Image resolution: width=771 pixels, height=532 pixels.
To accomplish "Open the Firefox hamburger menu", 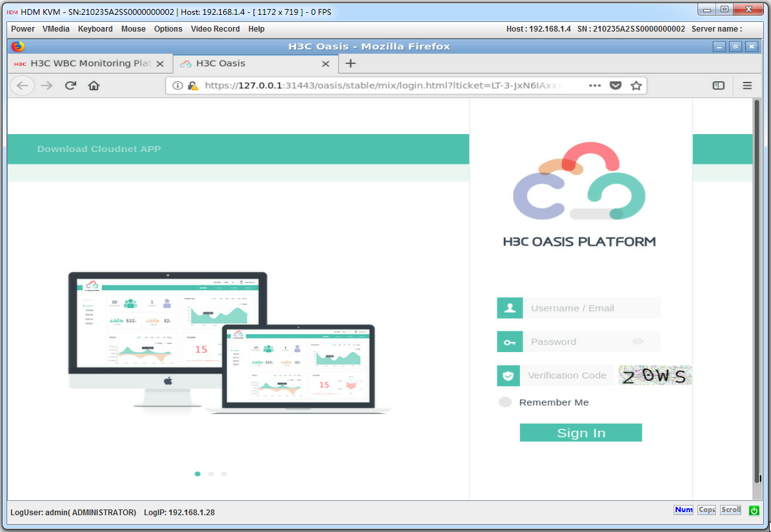I will [747, 86].
